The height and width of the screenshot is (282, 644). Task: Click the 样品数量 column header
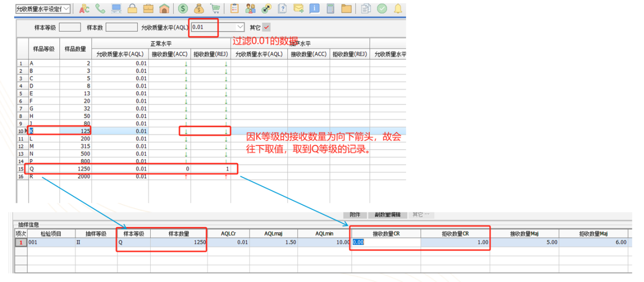(76, 49)
